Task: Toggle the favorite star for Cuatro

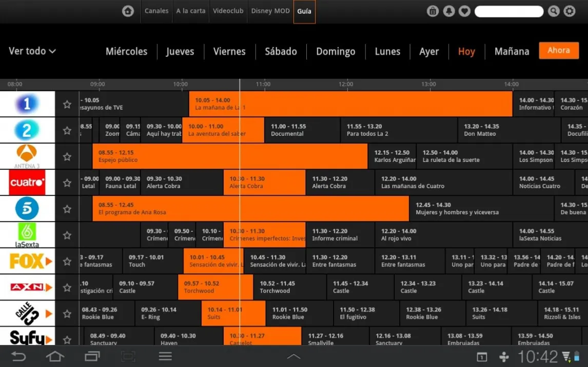Action: [67, 183]
